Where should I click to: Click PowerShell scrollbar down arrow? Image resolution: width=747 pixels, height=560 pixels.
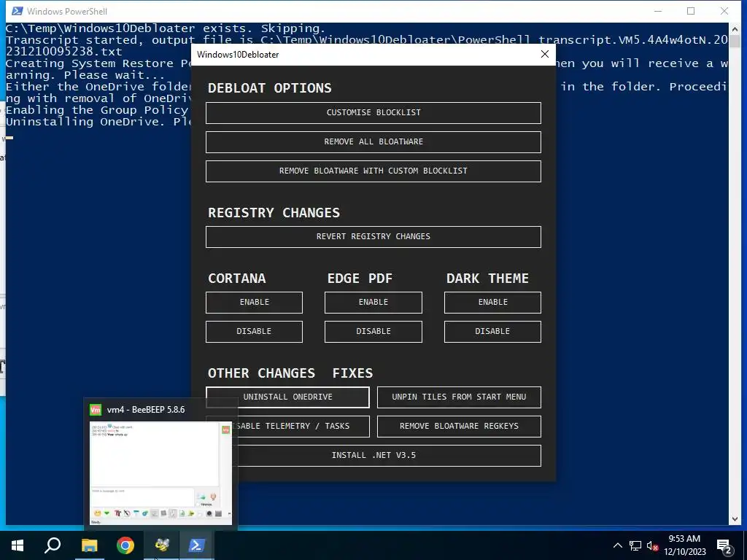point(735,519)
